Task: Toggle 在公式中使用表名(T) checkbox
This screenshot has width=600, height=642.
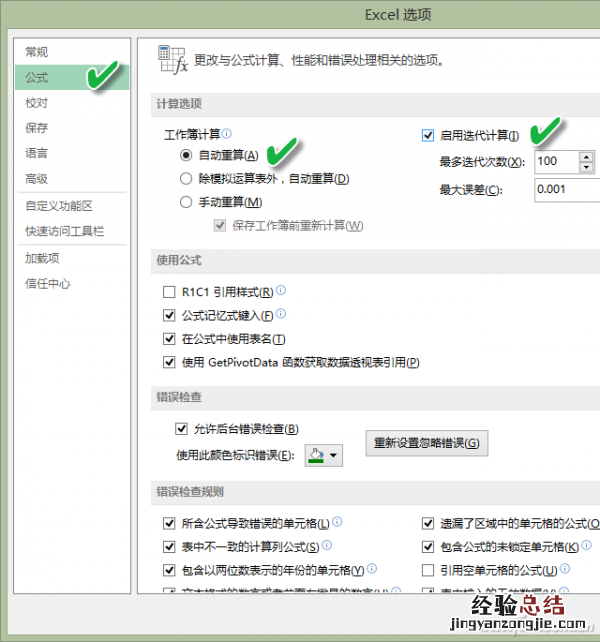Action: 169,339
